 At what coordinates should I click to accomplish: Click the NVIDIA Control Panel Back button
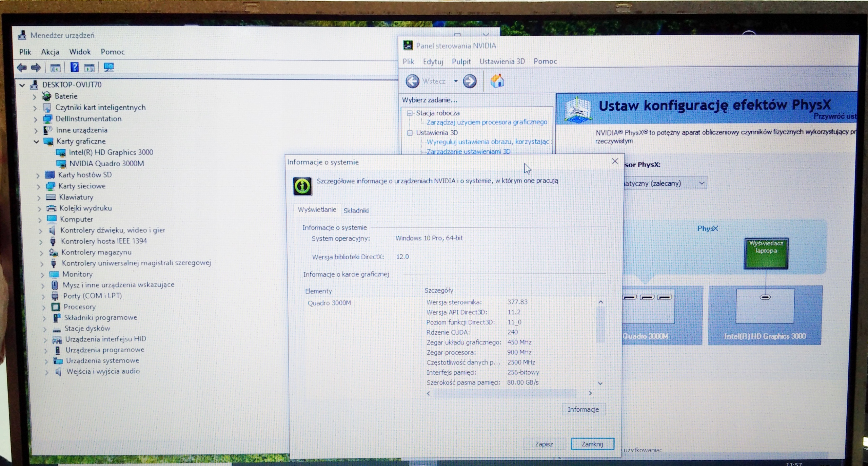tap(413, 81)
